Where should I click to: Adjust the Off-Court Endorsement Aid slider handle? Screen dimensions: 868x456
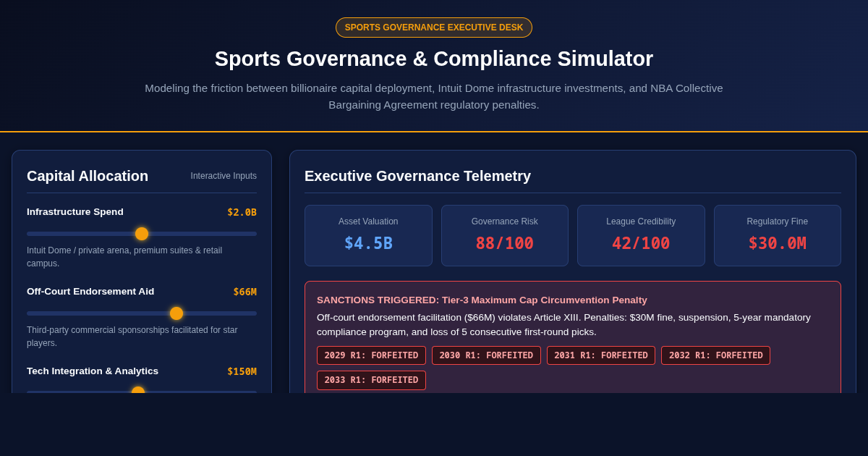[176, 313]
